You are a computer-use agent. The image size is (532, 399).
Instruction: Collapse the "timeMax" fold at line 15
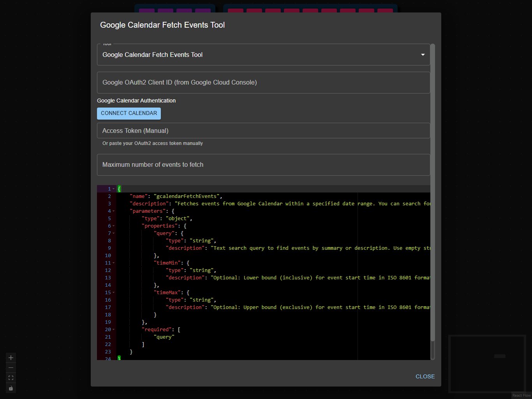point(114,293)
